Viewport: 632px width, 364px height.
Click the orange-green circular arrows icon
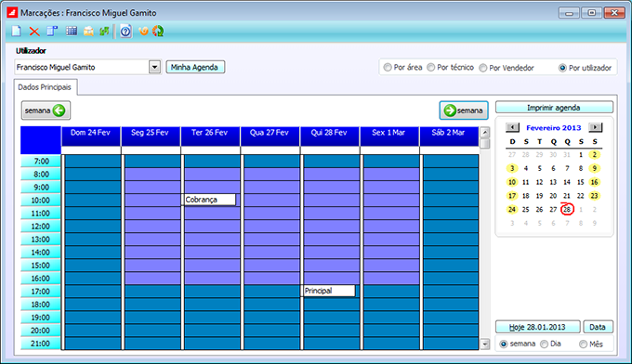(158, 31)
